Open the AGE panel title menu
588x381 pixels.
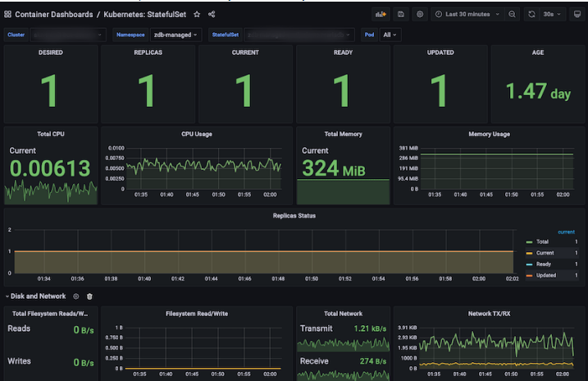[538, 53]
